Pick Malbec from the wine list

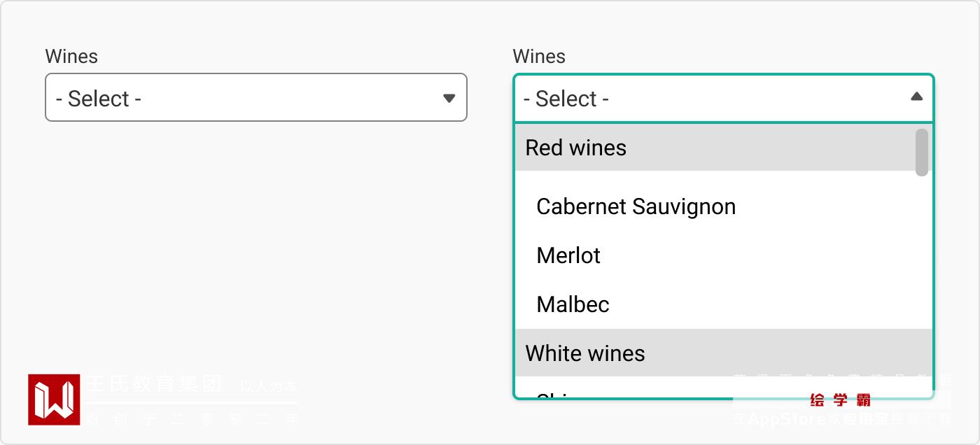pos(573,305)
